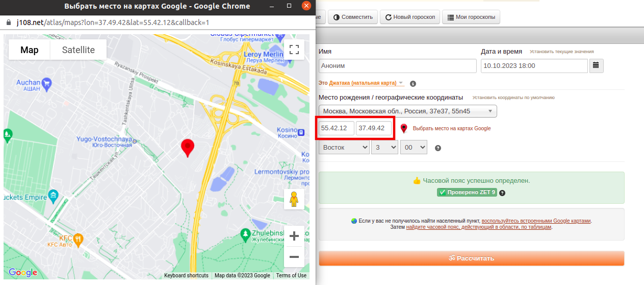Click the Совместить button
This screenshot has width=644, height=285.
353,17
